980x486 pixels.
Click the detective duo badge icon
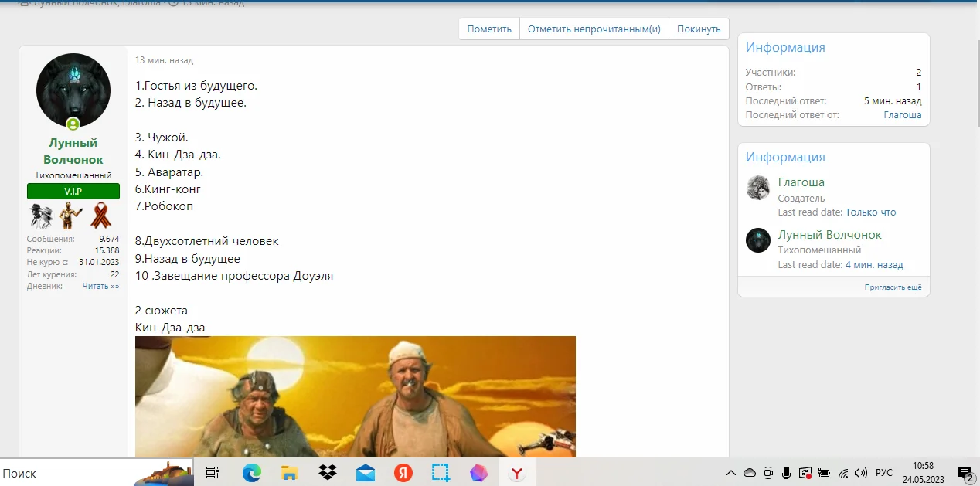tap(41, 216)
